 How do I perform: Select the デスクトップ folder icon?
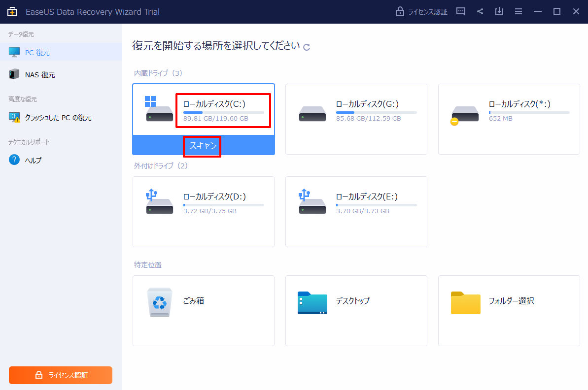click(312, 302)
